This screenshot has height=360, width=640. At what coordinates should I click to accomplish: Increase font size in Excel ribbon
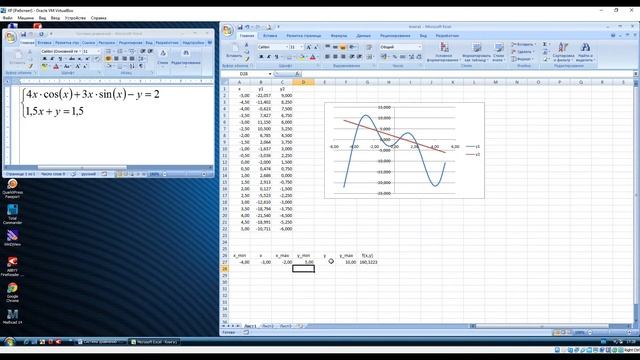coord(309,47)
